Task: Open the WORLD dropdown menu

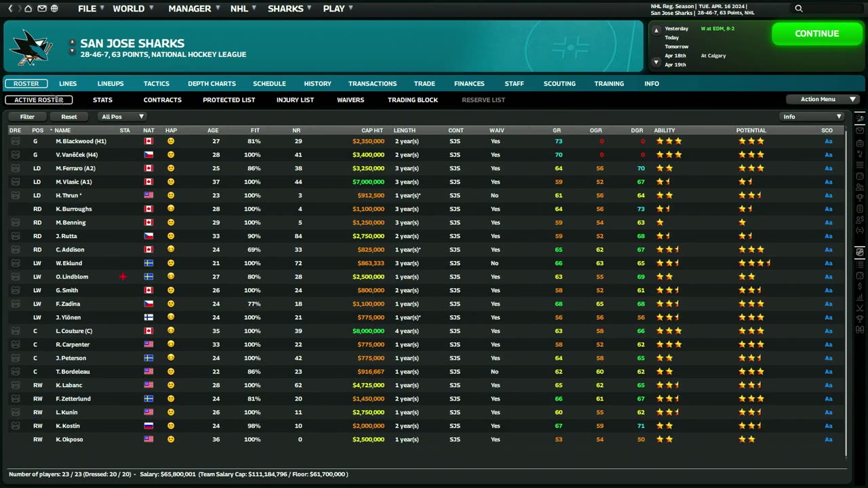Action: [132, 9]
